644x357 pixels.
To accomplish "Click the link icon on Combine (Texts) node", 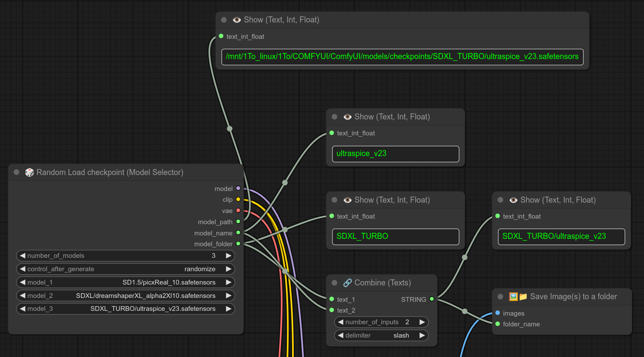I will click(x=347, y=283).
